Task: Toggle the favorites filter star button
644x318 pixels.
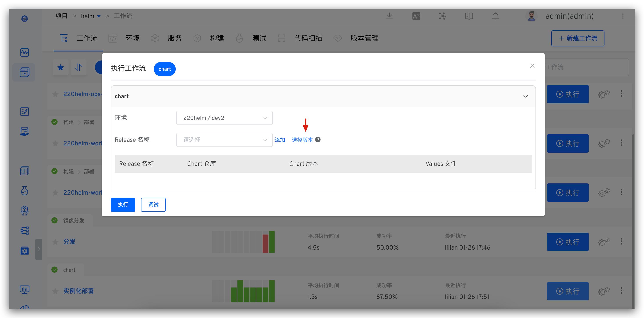Action: (60, 67)
